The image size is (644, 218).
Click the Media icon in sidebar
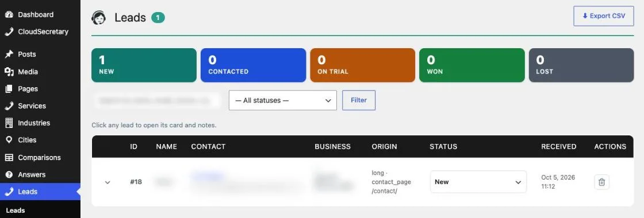pos(9,72)
